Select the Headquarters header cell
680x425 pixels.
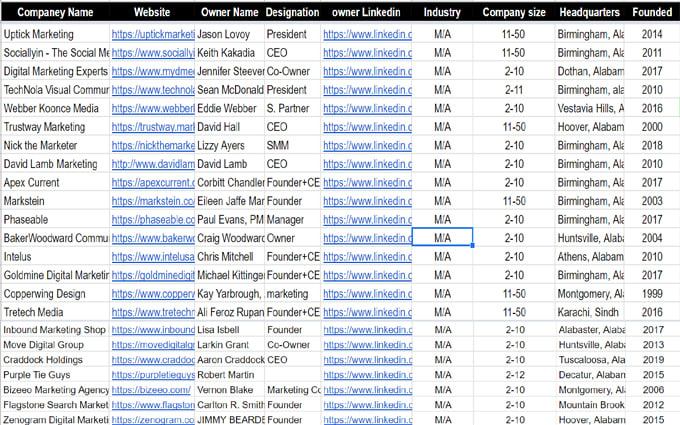(x=589, y=12)
